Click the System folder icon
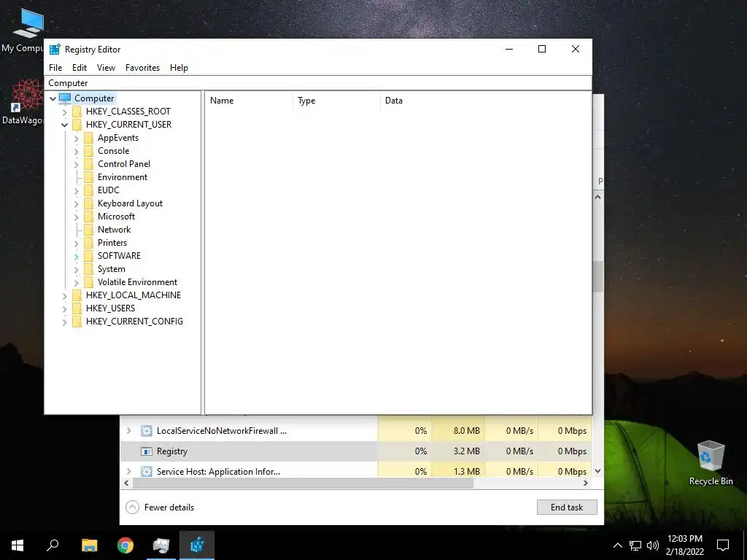The width and height of the screenshot is (747, 560). pos(88,269)
